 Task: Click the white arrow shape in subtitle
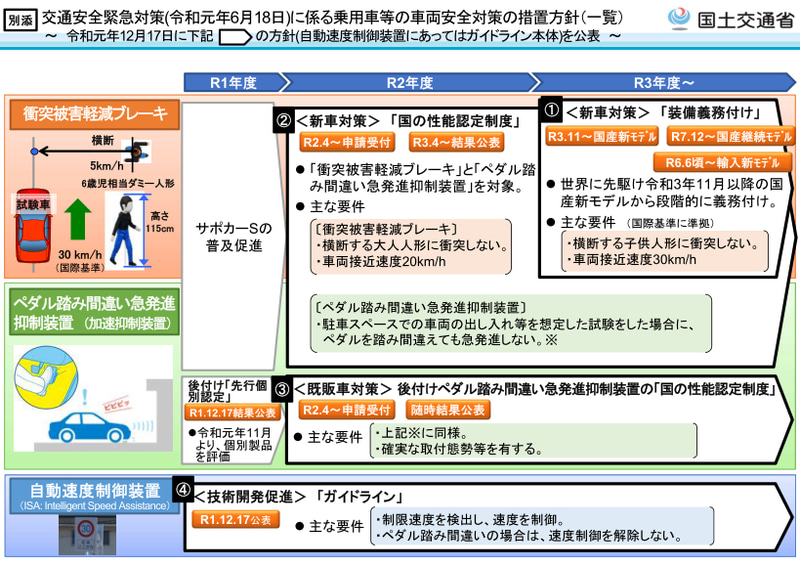[235, 37]
